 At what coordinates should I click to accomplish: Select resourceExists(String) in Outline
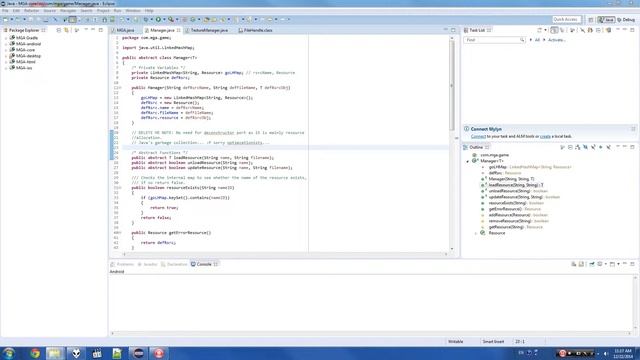pos(516,203)
